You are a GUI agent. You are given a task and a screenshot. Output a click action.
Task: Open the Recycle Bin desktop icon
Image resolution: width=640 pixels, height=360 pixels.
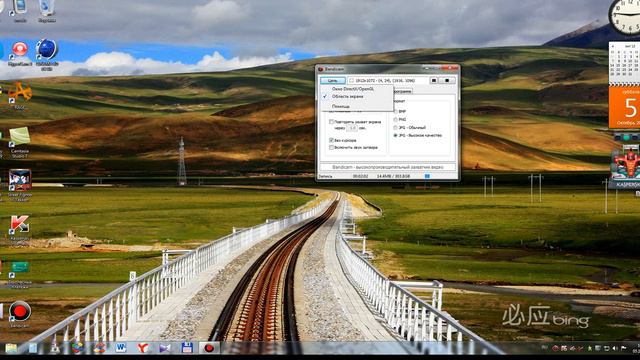[47, 11]
